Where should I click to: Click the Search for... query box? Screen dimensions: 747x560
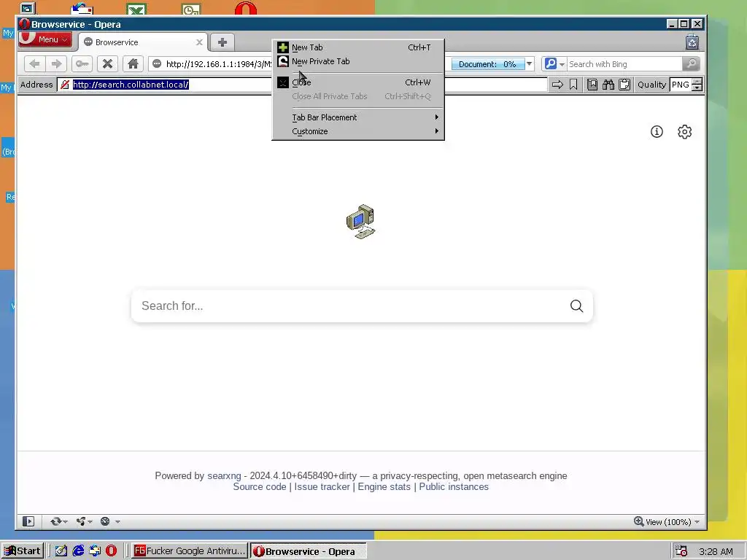pyautogui.click(x=350, y=306)
